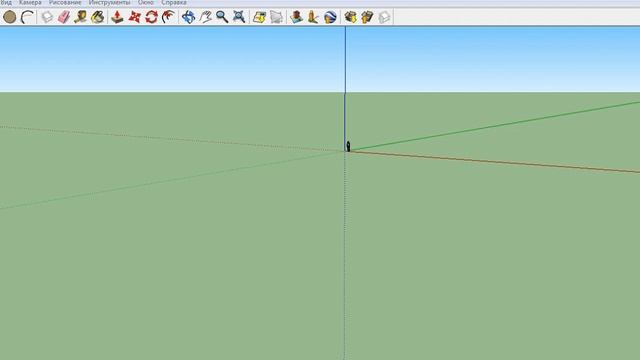Select the Pan hand tool

205,17
